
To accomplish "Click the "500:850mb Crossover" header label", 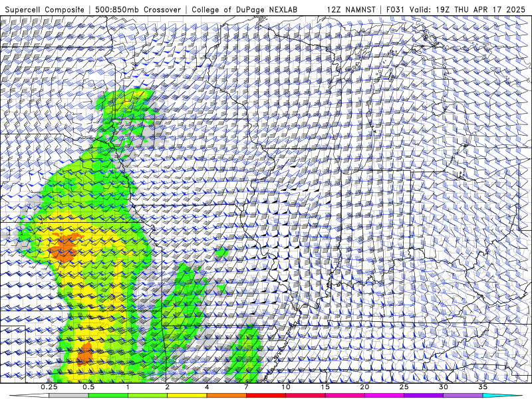I will point(138,10).
